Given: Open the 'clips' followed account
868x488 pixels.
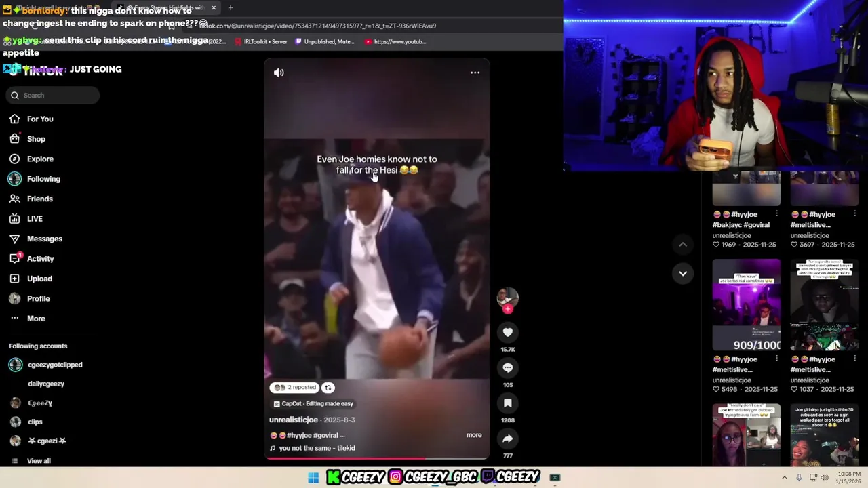Looking at the screenshot, I should 35,422.
